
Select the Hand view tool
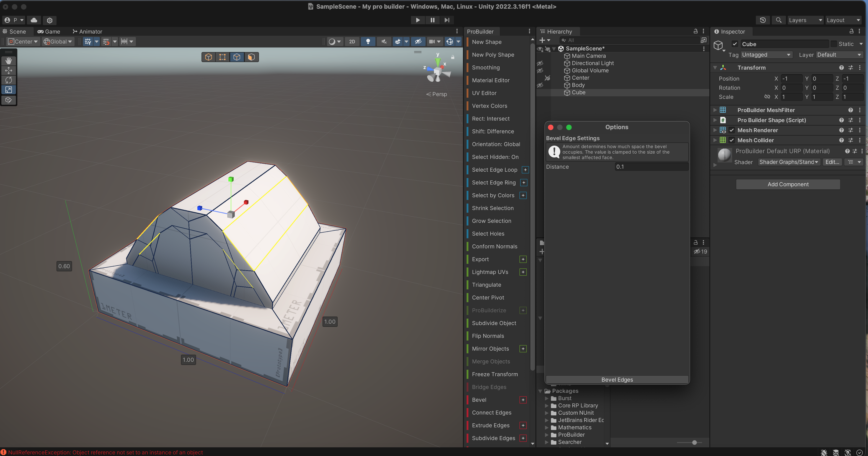(8, 61)
